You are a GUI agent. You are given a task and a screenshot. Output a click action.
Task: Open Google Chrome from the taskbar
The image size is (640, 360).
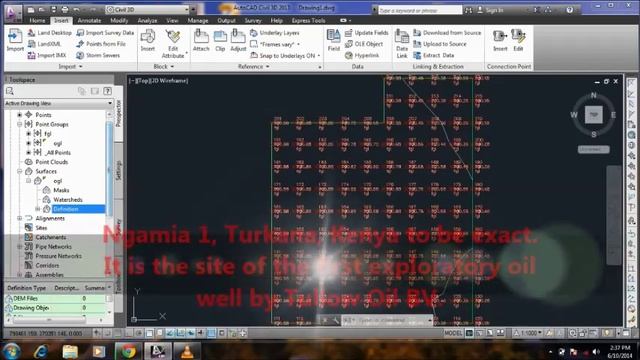pyautogui.click(x=129, y=351)
